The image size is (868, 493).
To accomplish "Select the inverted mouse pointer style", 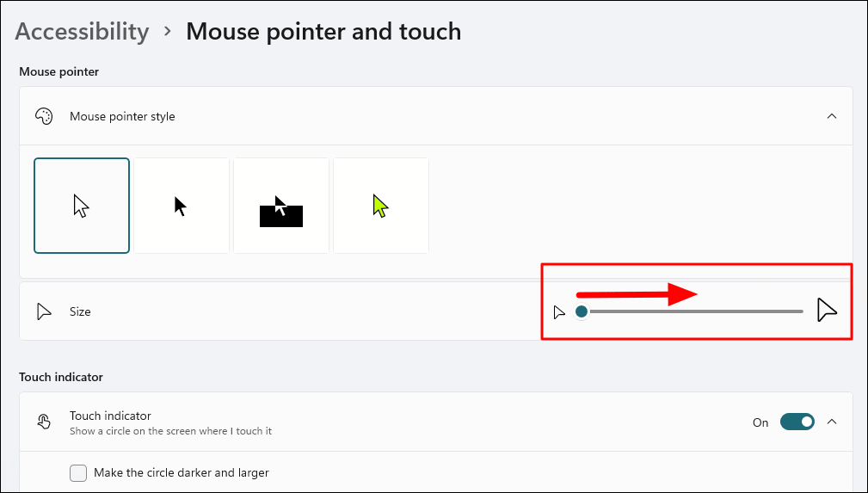I will coord(281,206).
